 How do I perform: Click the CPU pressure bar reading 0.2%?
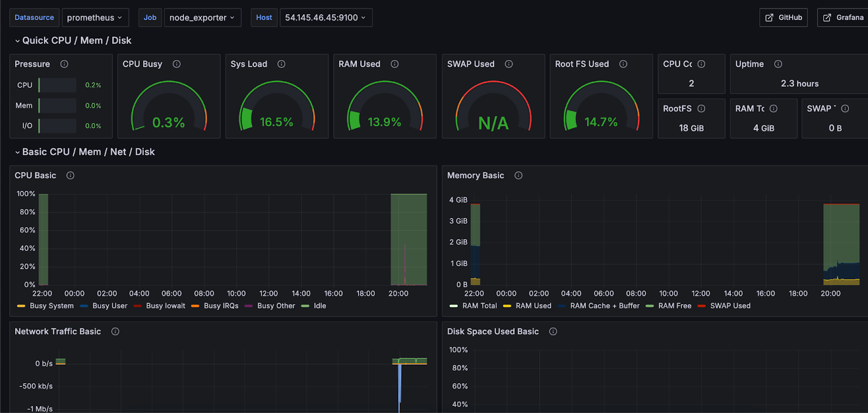pos(58,85)
